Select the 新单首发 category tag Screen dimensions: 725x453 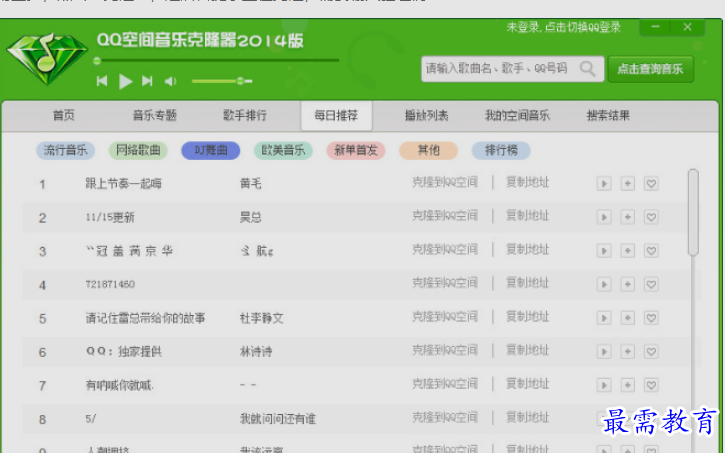pyautogui.click(x=356, y=150)
